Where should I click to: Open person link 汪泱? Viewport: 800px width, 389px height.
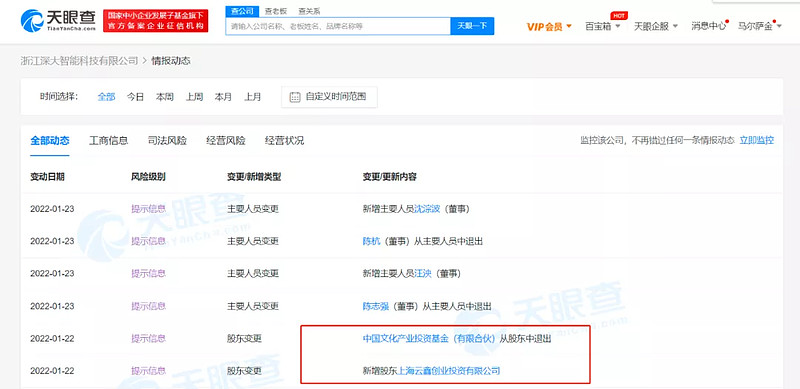pos(422,274)
